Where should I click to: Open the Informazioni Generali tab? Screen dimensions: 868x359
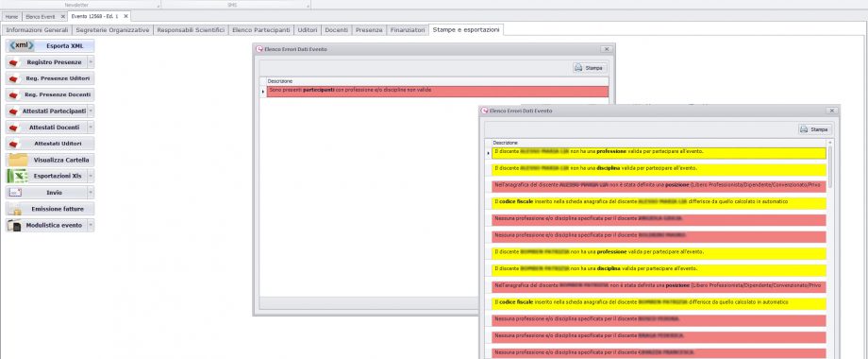[x=37, y=30]
